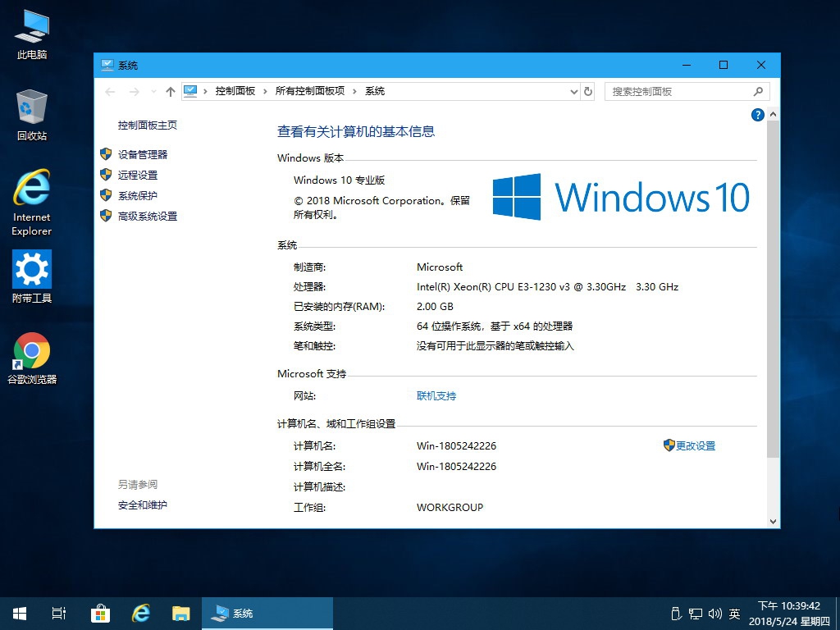Image resolution: width=840 pixels, height=630 pixels.
Task: Open Task View on the taskbar
Action: click(x=59, y=614)
